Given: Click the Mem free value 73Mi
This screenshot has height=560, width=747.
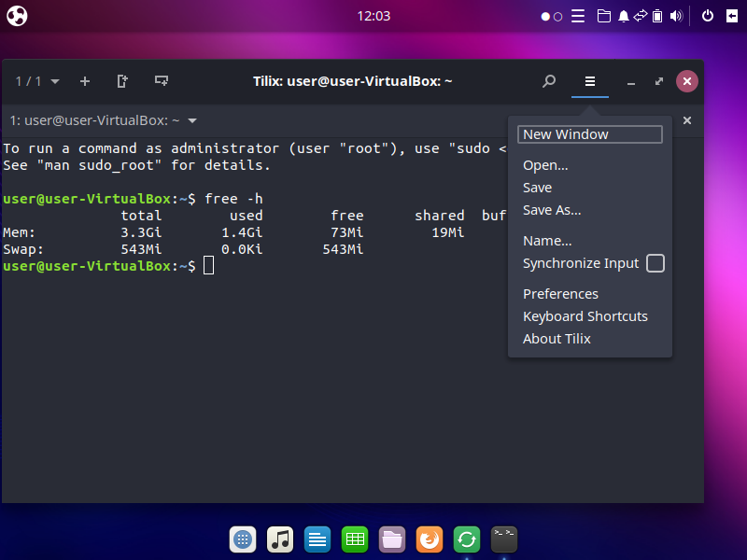Looking at the screenshot, I should 346,232.
